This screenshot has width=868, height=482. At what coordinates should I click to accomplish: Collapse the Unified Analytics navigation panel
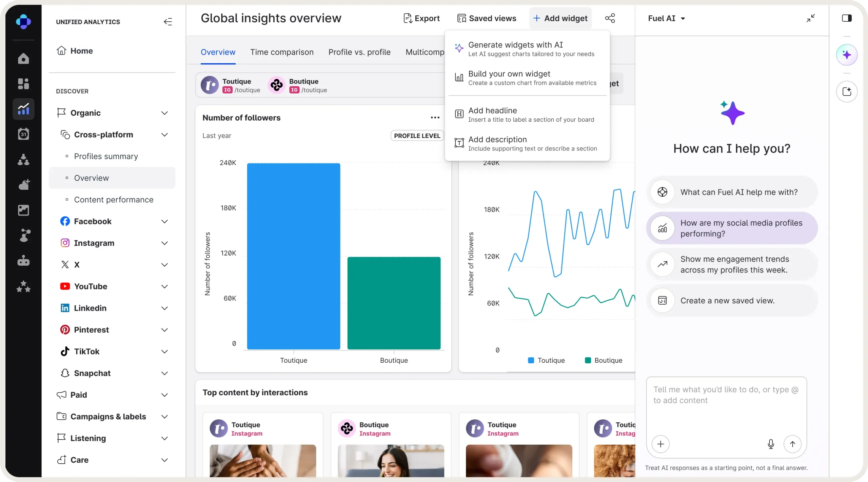point(168,22)
